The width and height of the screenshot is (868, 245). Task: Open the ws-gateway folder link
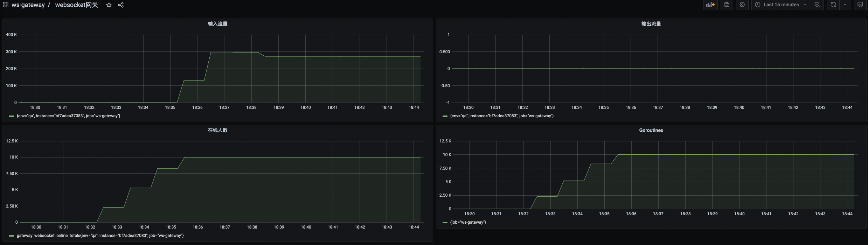click(28, 5)
